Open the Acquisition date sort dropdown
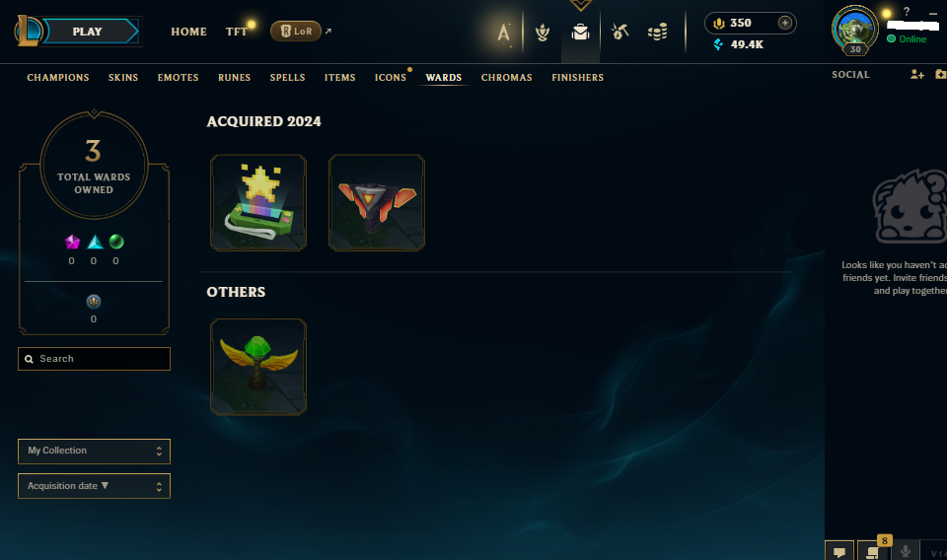Screen dimensions: 947x560 (95, 486)
